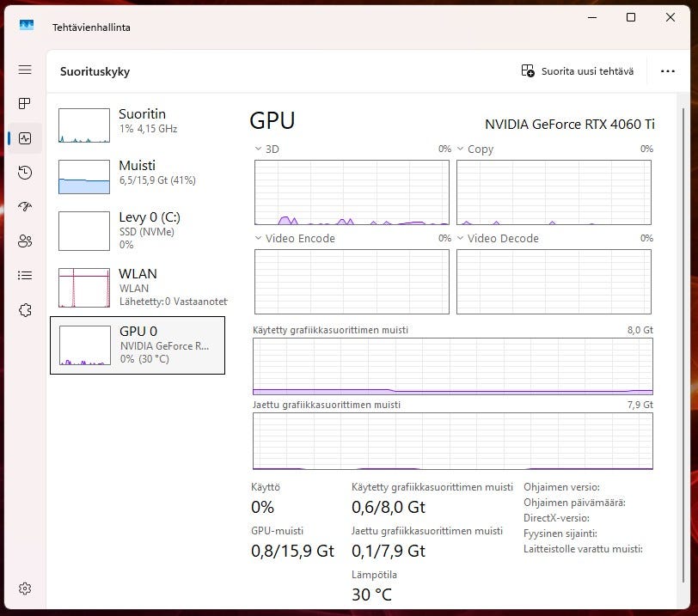The image size is (698, 616).
Task: Open the App history page icon
Action: pos(25,173)
